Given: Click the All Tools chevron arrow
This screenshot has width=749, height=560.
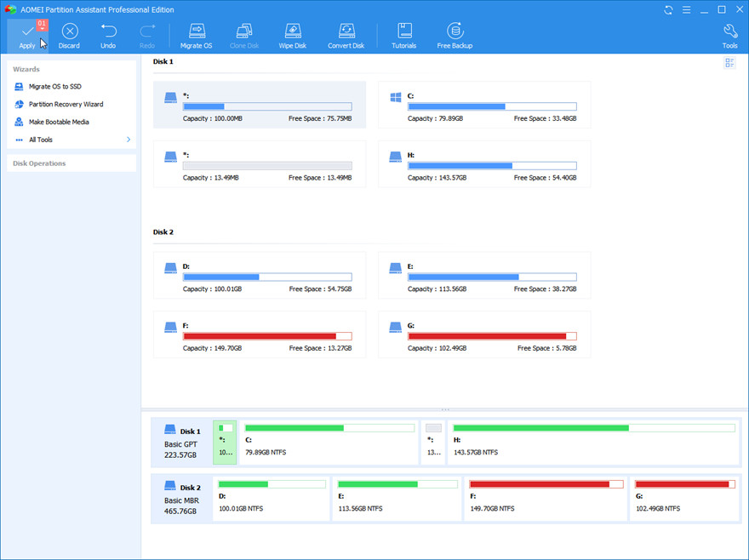Looking at the screenshot, I should click(x=129, y=140).
